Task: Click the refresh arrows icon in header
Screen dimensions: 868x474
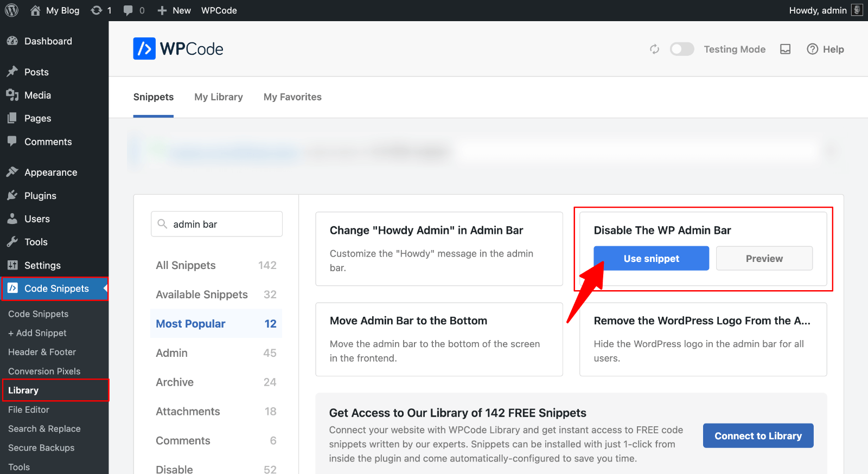Action: (655, 49)
